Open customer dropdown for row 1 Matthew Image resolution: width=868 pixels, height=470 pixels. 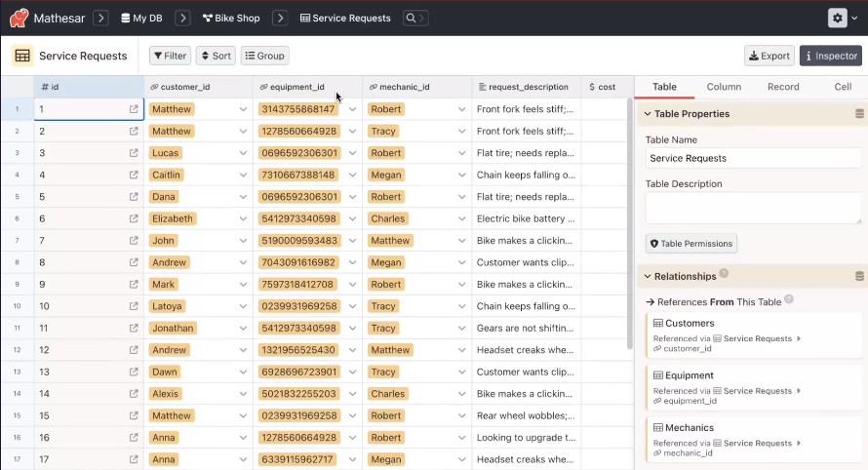[243, 109]
